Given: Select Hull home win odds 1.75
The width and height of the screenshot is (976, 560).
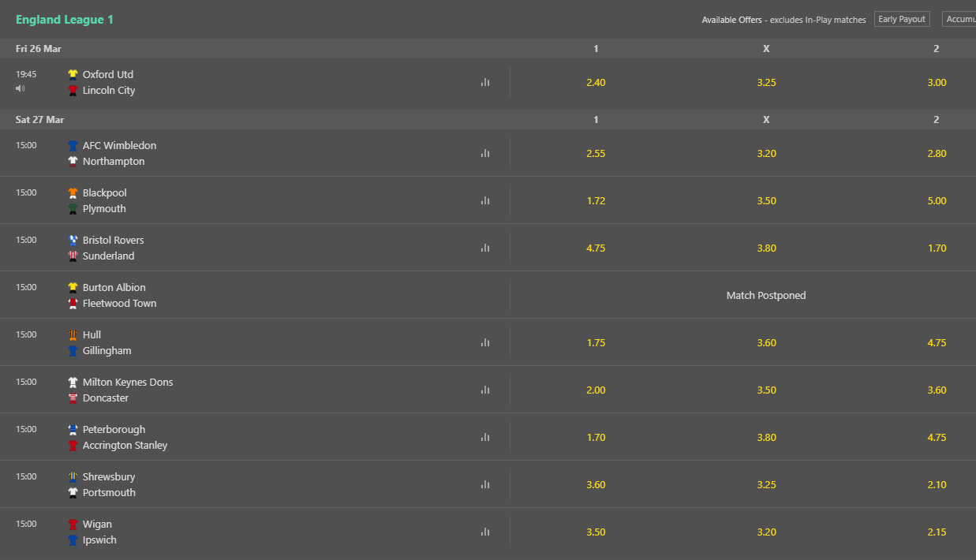Looking at the screenshot, I should tap(596, 342).
